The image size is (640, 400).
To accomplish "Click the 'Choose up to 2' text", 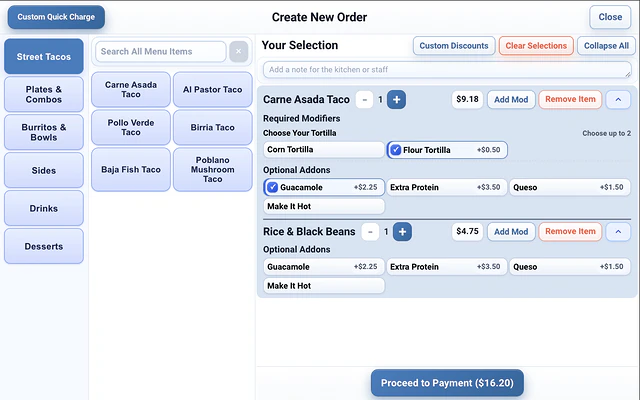I will (x=606, y=133).
